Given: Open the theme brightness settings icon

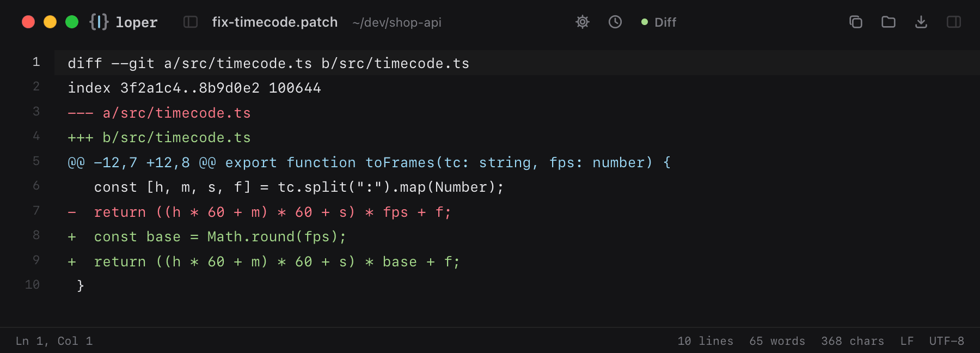Looking at the screenshot, I should [x=583, y=22].
